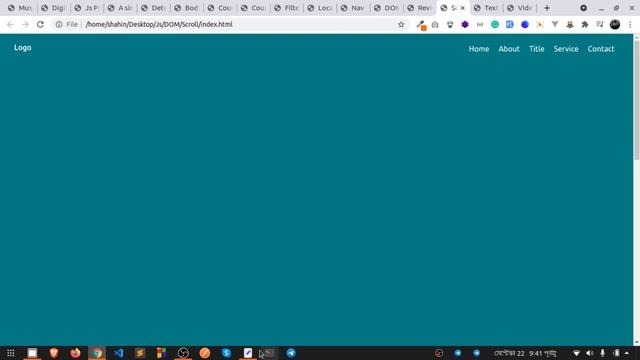Open the files window icon in the taskbar
This screenshot has width=640, height=360.
click(x=32, y=353)
